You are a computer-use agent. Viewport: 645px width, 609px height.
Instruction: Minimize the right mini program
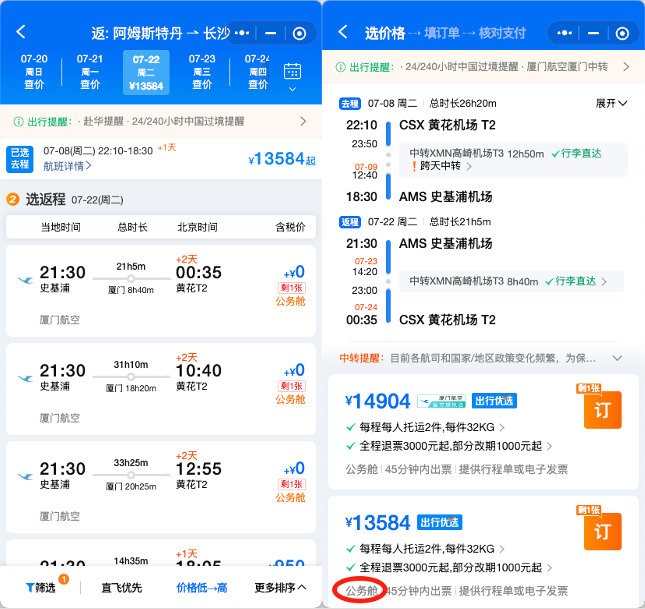click(x=594, y=33)
